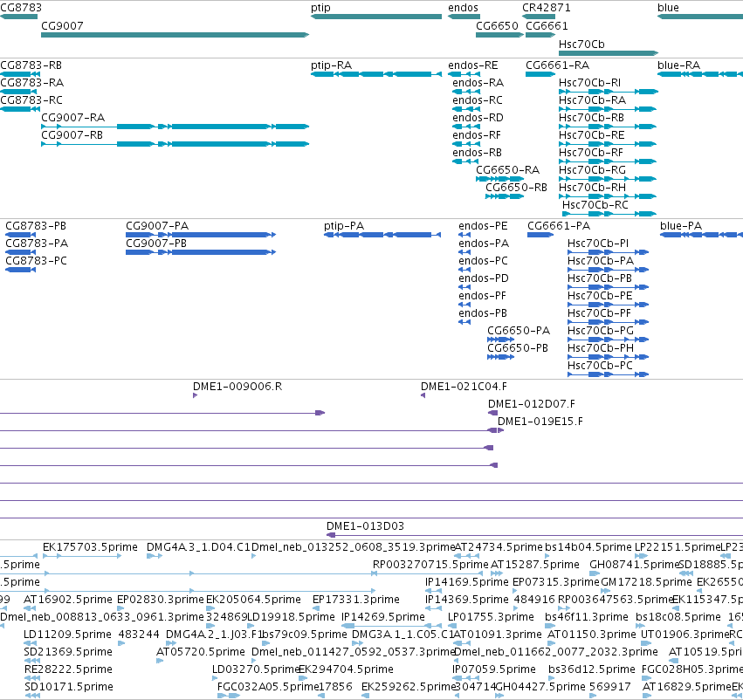This screenshot has width=743, height=700.
Task: Click the blue-PA protein label
Action: [x=681, y=225]
